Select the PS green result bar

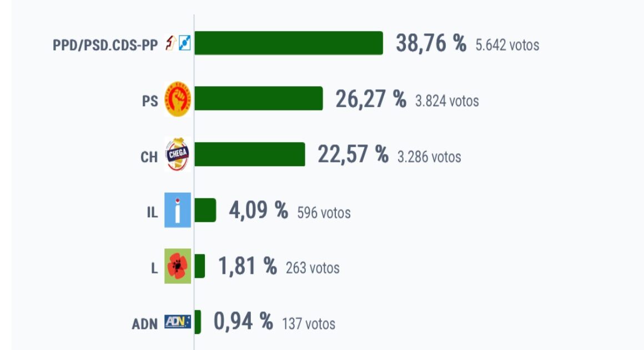[258, 98]
